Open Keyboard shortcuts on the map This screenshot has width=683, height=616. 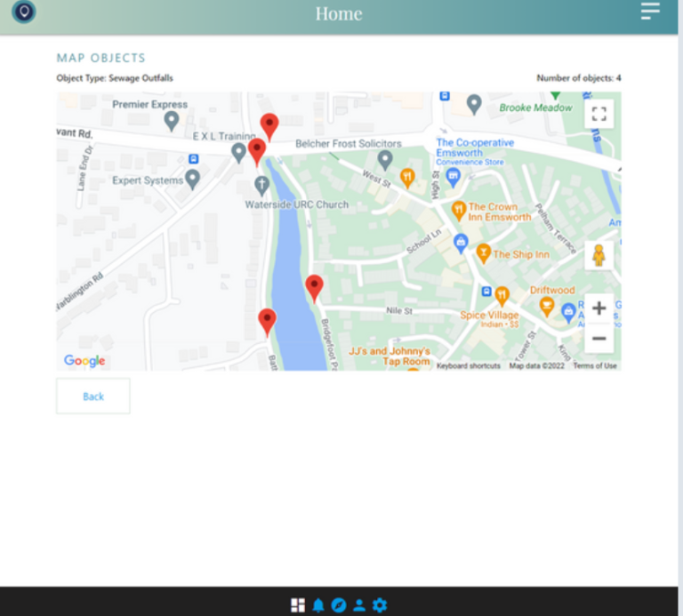click(469, 365)
